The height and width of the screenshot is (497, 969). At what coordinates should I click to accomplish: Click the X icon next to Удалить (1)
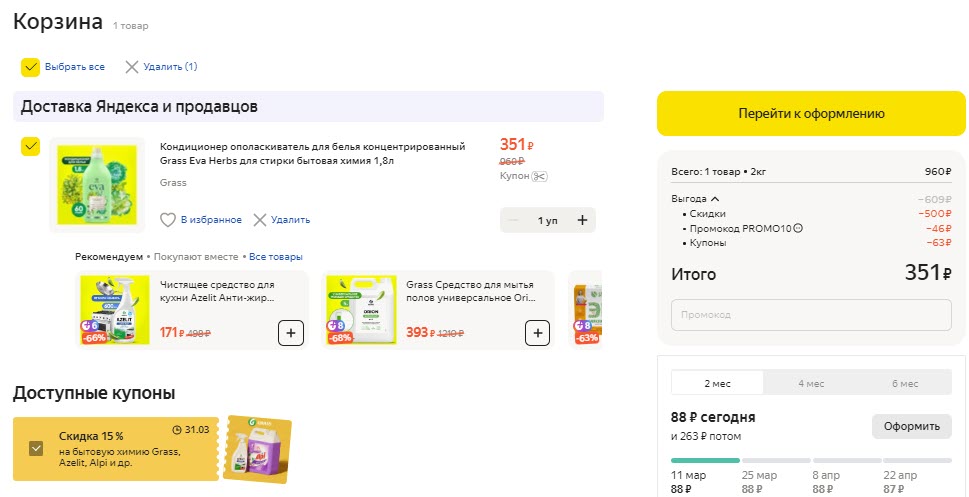[132, 67]
